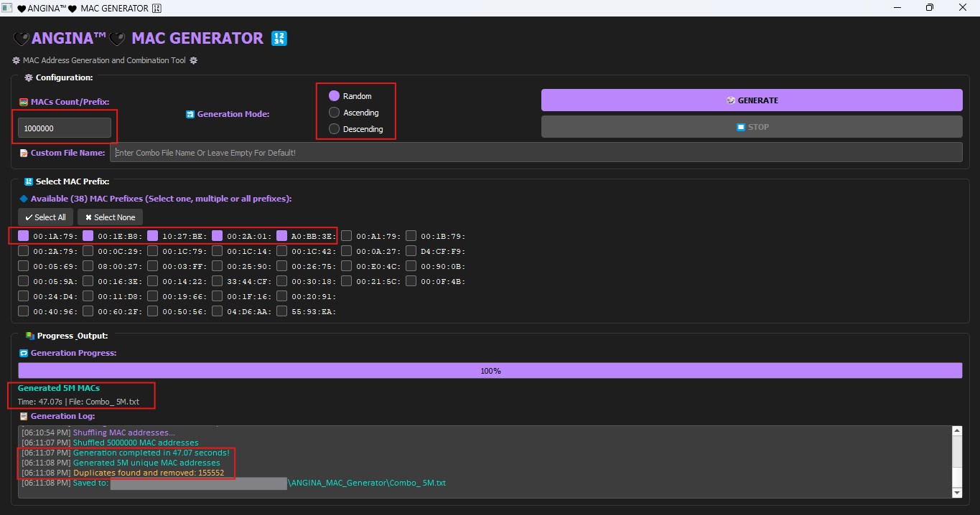The width and height of the screenshot is (980, 515).
Task: Click the icon beside MACs Count/Prefix label
Action: coord(24,102)
